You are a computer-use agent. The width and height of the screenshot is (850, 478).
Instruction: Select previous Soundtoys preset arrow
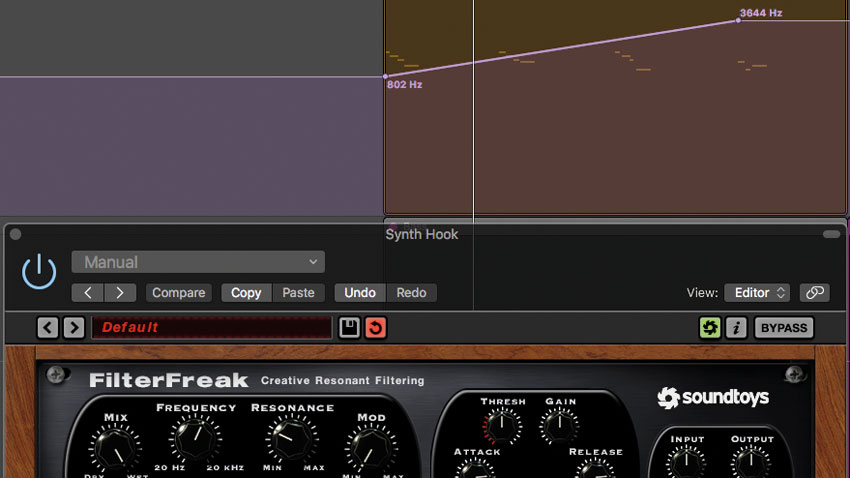point(48,328)
